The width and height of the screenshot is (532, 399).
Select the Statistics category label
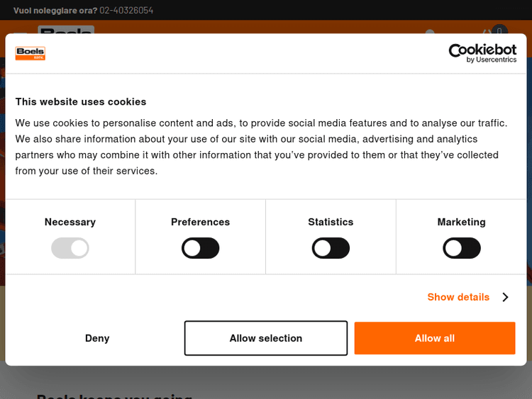[x=331, y=222]
